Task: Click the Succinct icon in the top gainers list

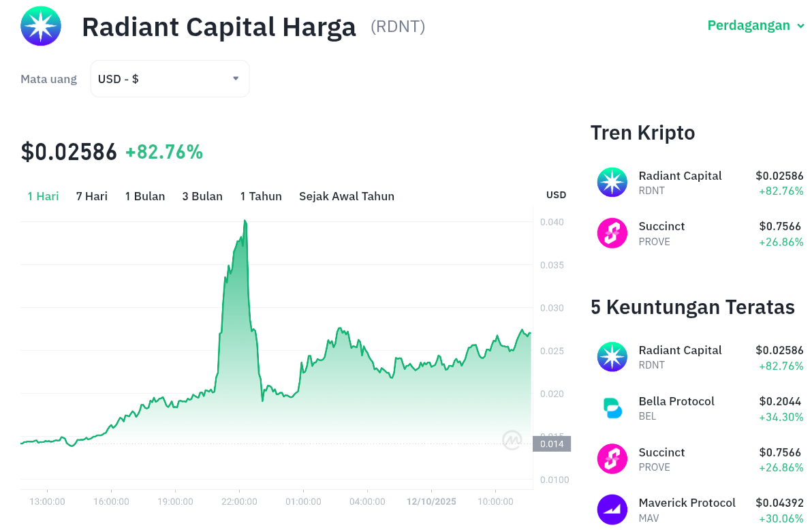Action: pos(612,458)
